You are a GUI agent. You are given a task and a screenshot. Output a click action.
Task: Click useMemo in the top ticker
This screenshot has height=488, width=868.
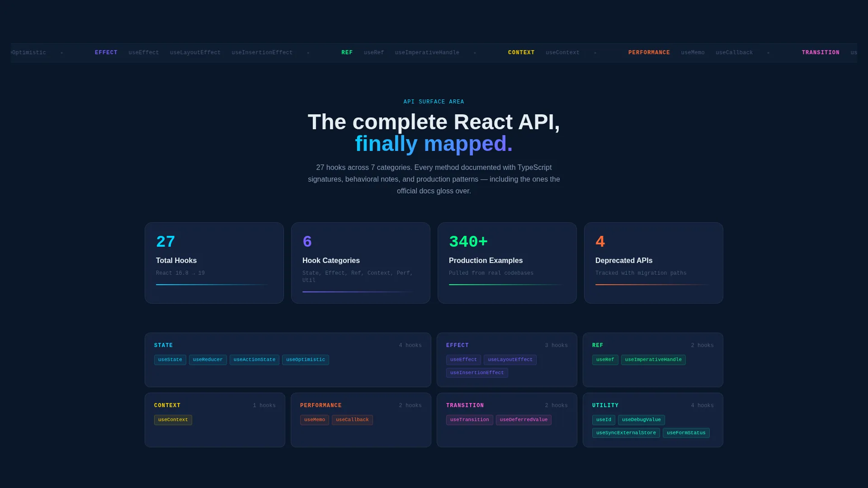[693, 52]
